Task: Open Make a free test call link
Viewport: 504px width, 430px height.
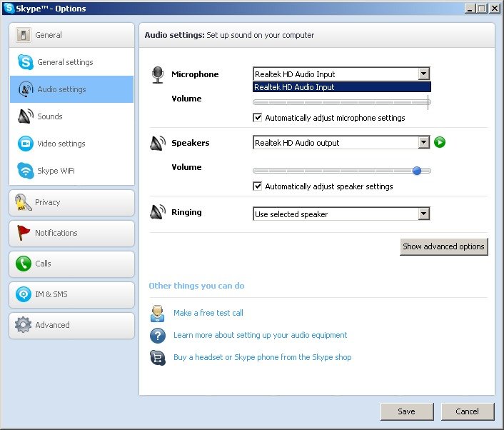Action: [x=208, y=313]
